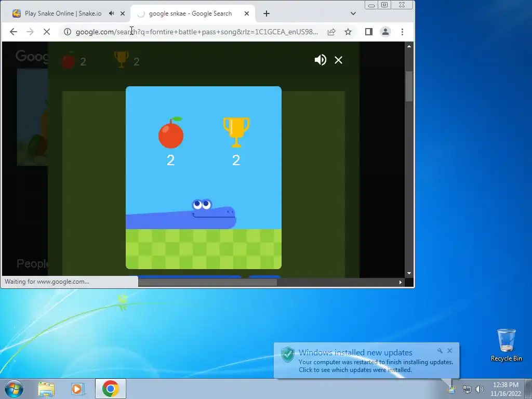532x399 pixels.
Task: Close the Windows update notification
Action: pos(449,351)
